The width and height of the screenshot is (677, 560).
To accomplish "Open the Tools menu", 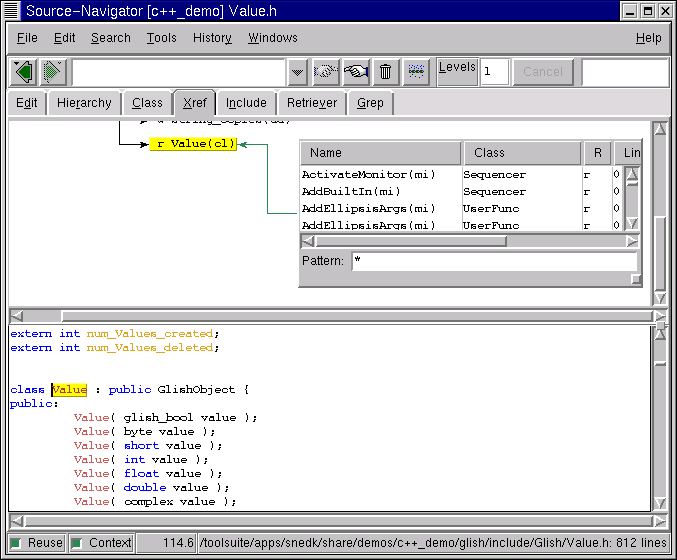I will click(161, 38).
